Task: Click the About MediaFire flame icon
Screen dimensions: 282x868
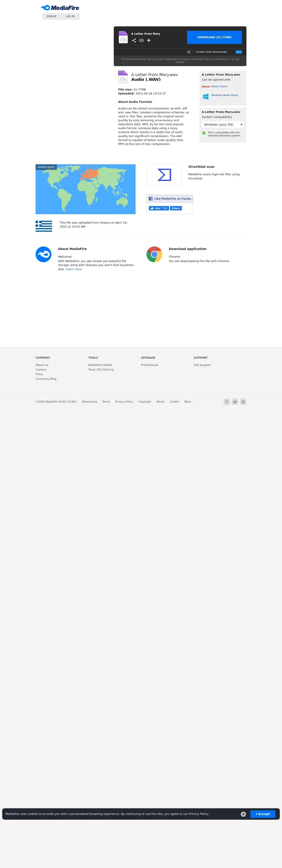Action: point(43,254)
